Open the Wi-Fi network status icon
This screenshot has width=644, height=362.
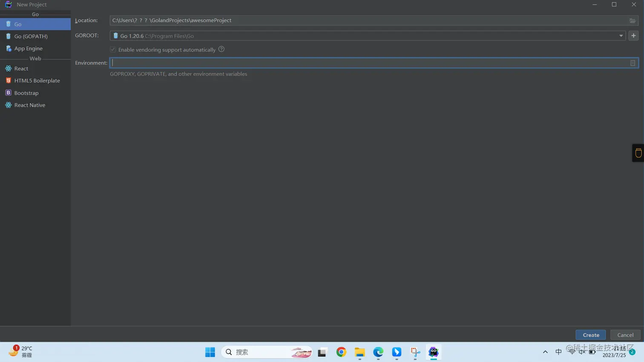point(572,352)
